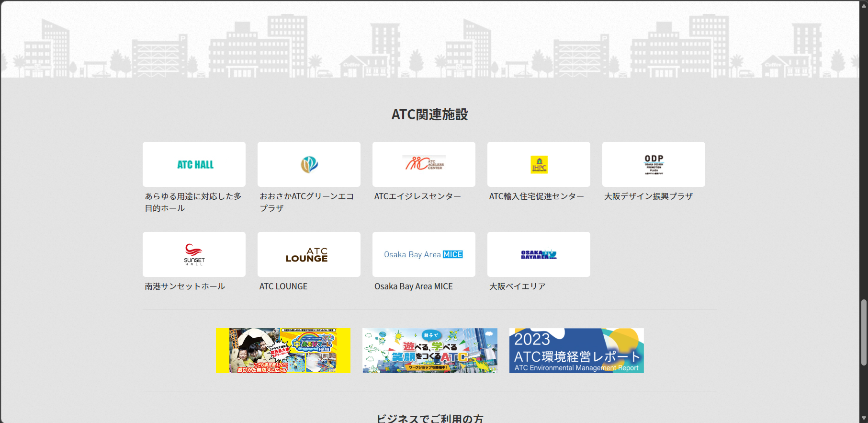Click the 大阪ベイエリア caption text
This screenshot has height=423, width=868.
click(x=518, y=286)
